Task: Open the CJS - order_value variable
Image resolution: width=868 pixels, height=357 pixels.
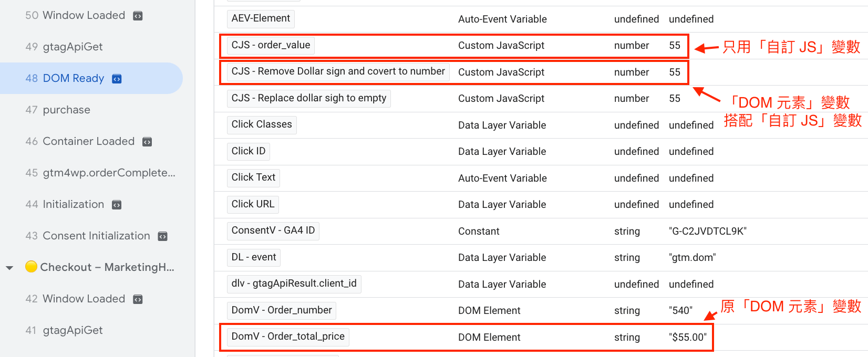Action: coord(271,45)
